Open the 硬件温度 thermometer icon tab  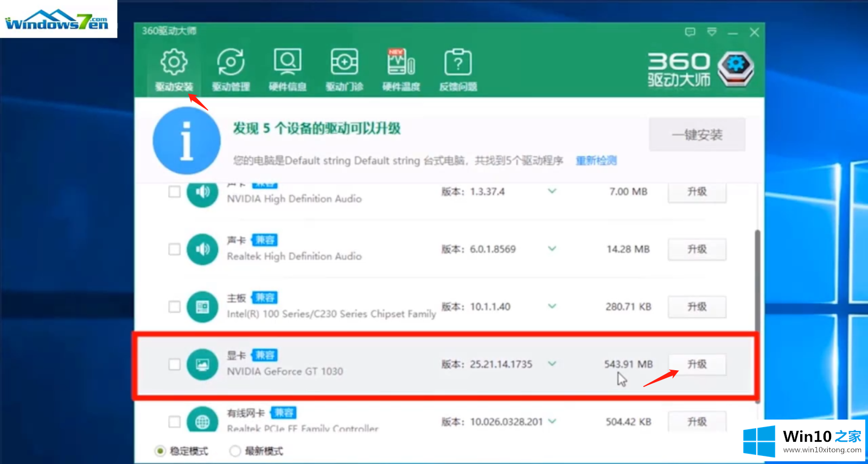click(401, 69)
